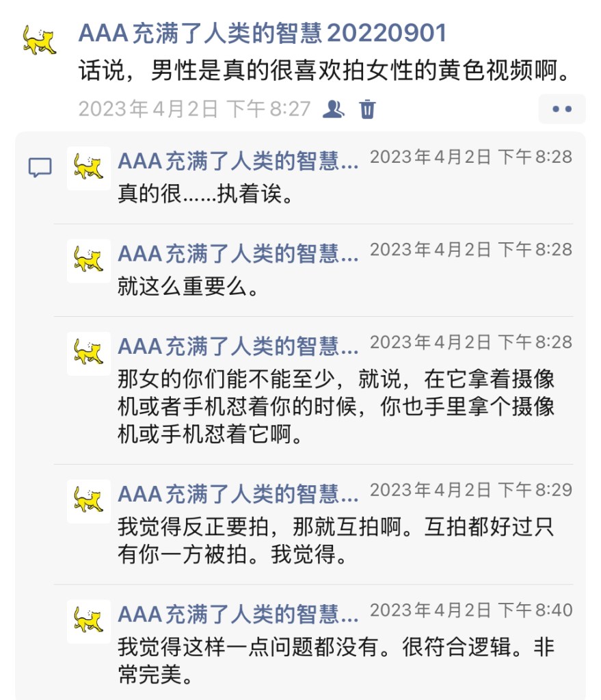Open the post author name AAA充满了人类的智慧20220901
Screen dimensions: 601x700
[x=263, y=34]
